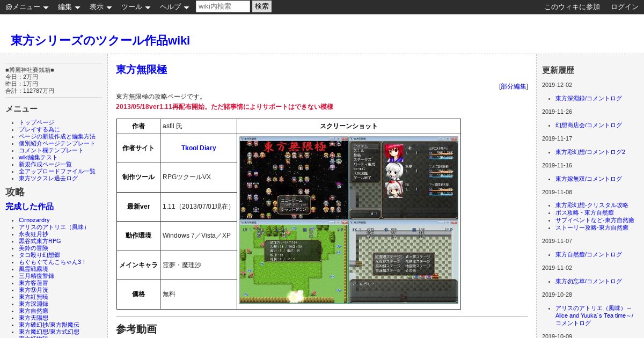Screen dimensions: 644x338
Task: Open もぐもぐてんこちゃん3！ game page
Action: pos(53,262)
